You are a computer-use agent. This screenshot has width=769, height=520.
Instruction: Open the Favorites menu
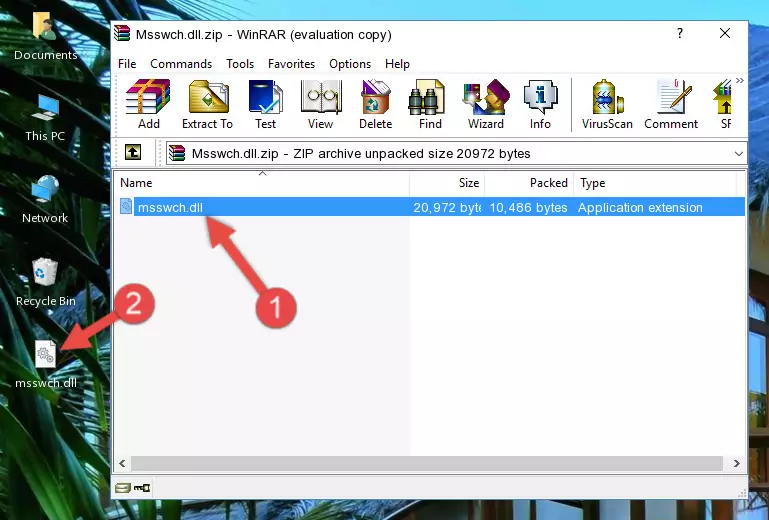pos(291,64)
